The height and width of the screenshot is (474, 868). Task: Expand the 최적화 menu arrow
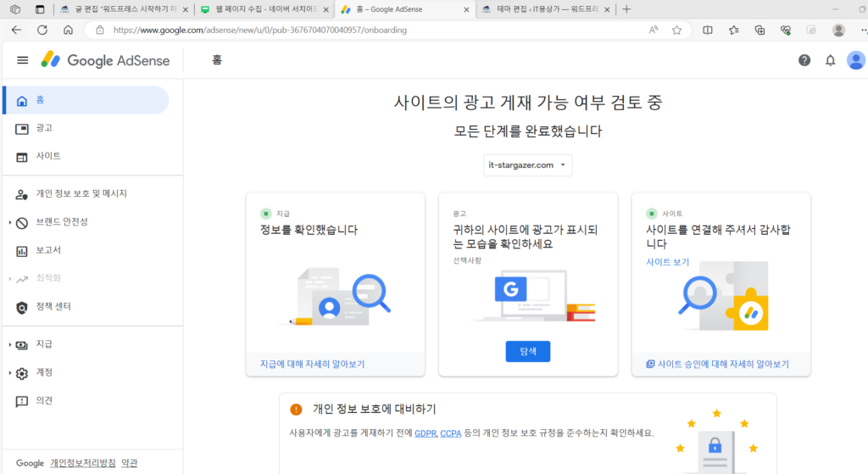pyautogui.click(x=10, y=279)
